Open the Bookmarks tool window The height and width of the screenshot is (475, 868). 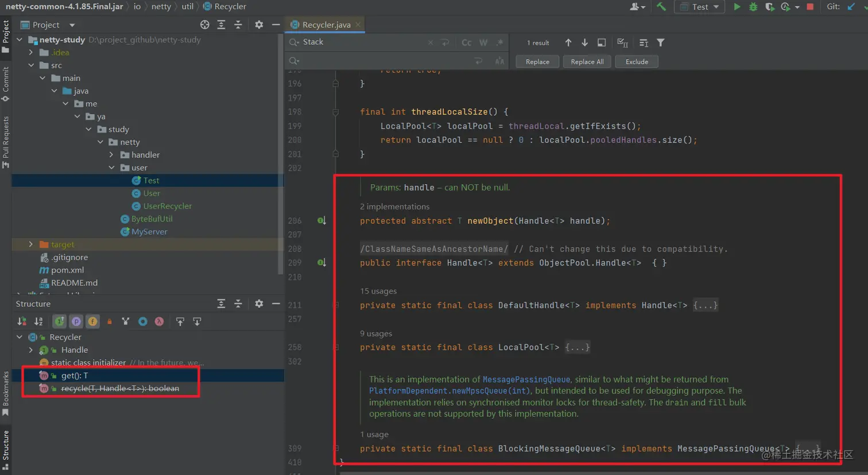(x=6, y=394)
